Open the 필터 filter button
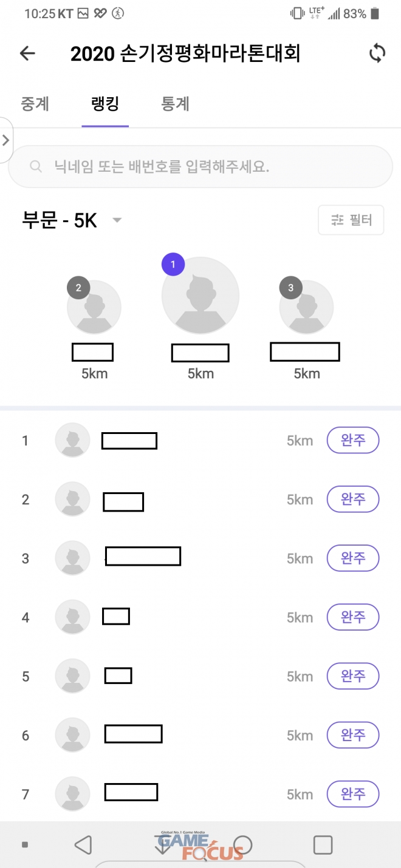 (351, 220)
